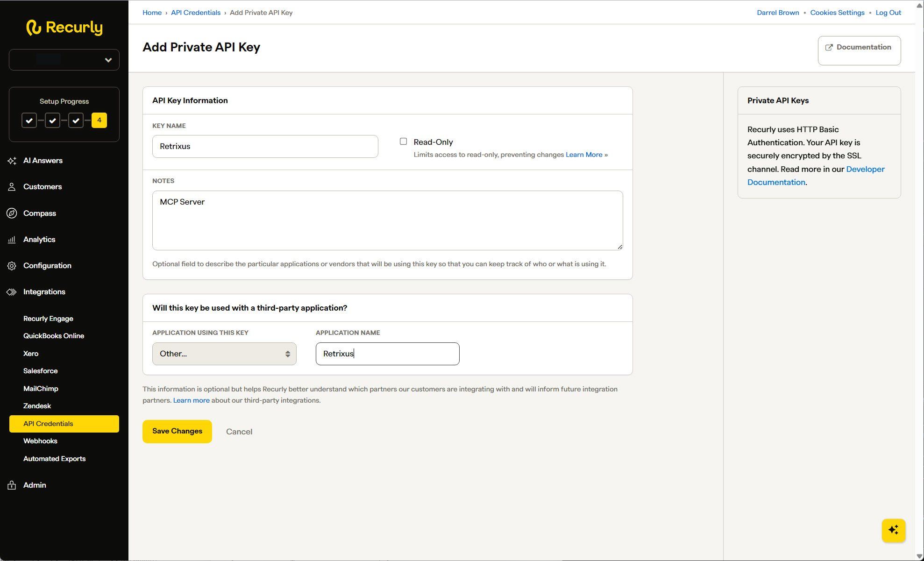Click the Admin lock icon
This screenshot has width=924, height=561.
[12, 485]
